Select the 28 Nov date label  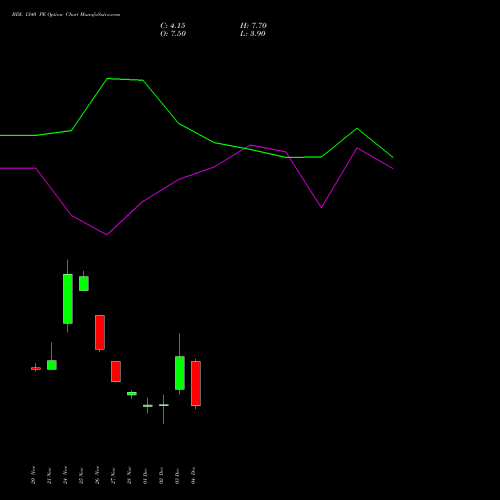pos(129,475)
